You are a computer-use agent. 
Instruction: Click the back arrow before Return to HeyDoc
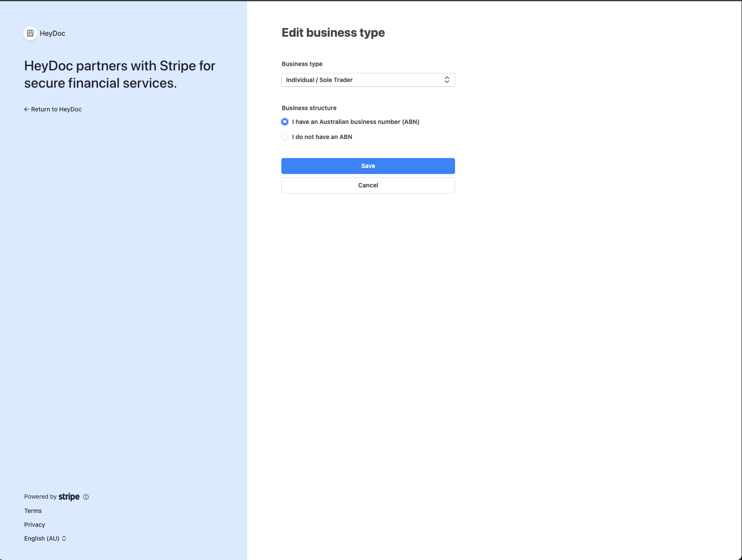(x=26, y=109)
